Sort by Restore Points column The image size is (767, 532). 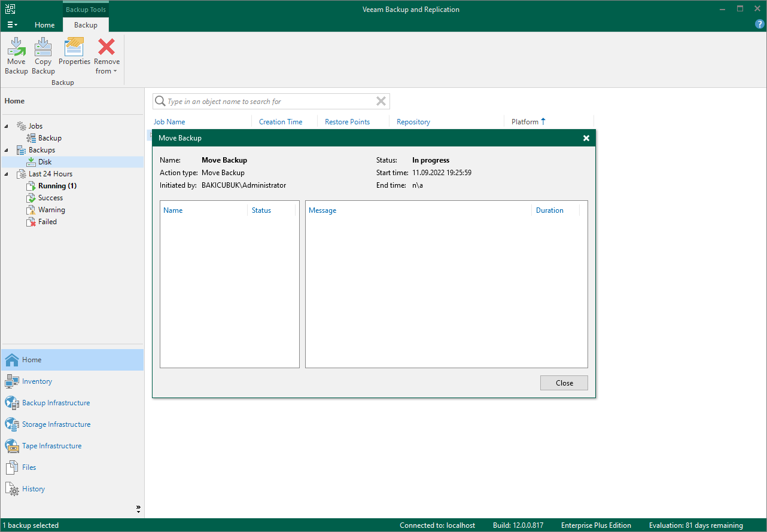pyautogui.click(x=348, y=122)
